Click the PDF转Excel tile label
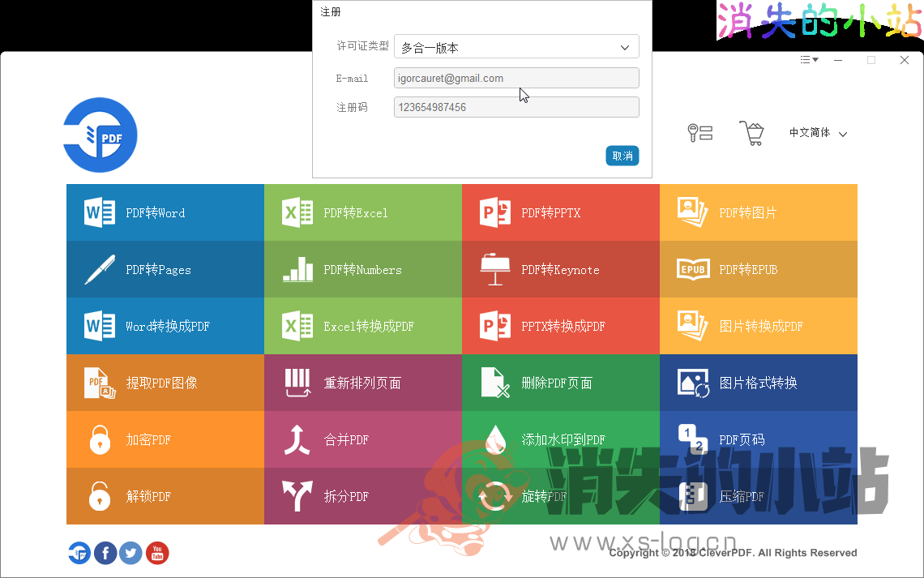Viewport: 924px width, 578px height. 356,212
